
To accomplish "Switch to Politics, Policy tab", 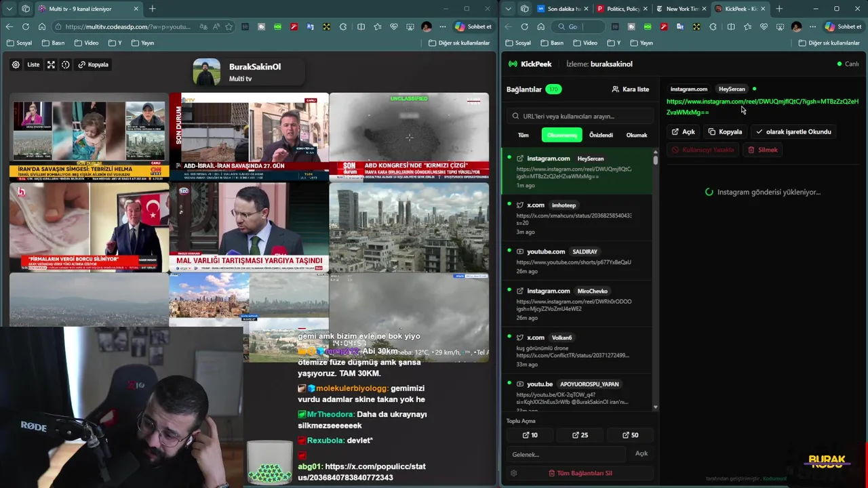I will point(620,9).
